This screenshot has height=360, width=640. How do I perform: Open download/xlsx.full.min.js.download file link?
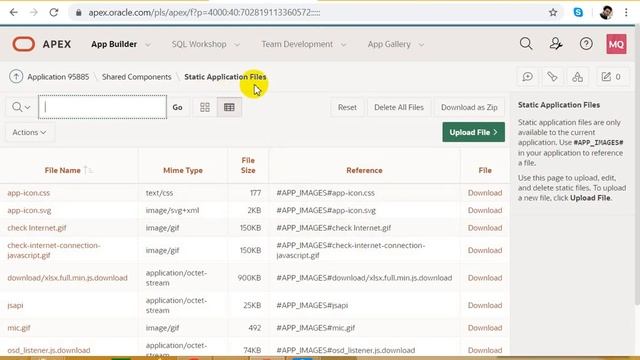pyautogui.click(x=67, y=278)
